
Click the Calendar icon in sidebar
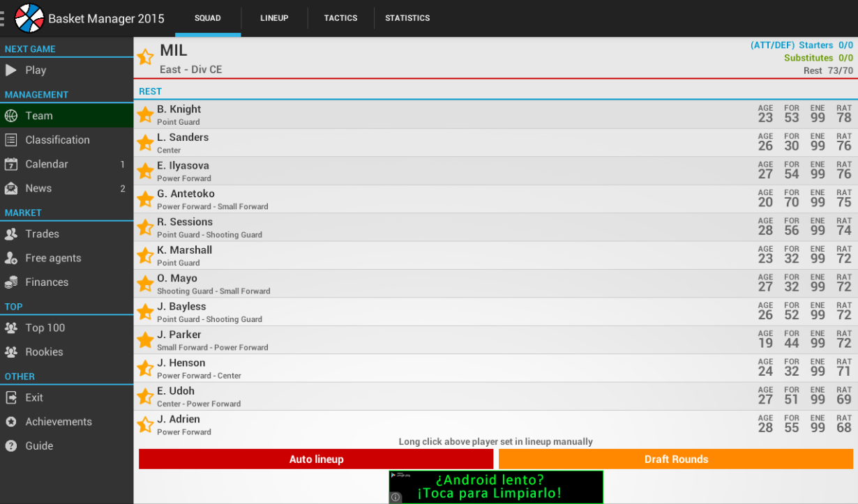pyautogui.click(x=11, y=165)
